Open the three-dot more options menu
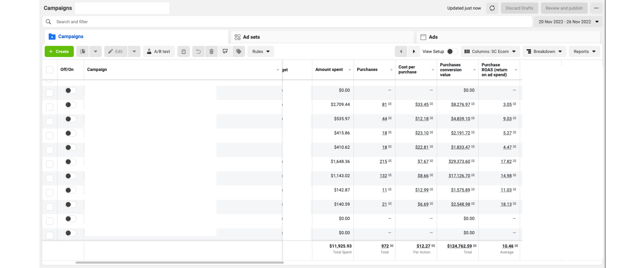This screenshot has width=644, height=268. tap(596, 8)
